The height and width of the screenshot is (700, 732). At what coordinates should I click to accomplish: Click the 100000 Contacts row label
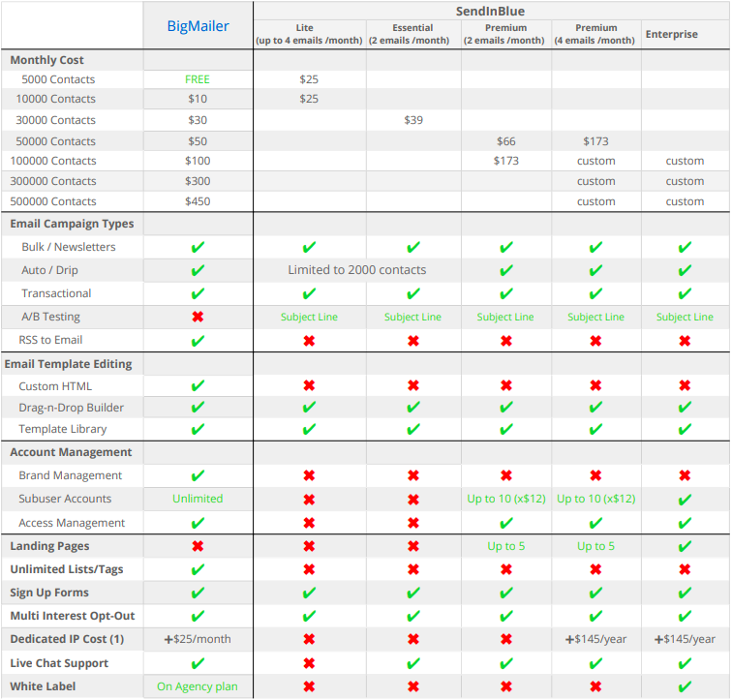pyautogui.click(x=53, y=161)
